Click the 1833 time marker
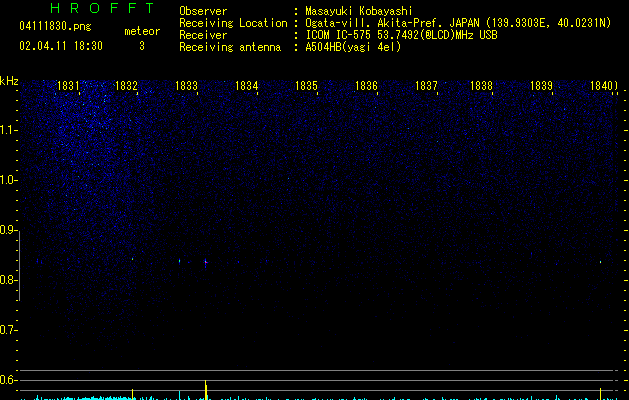 click(187, 86)
